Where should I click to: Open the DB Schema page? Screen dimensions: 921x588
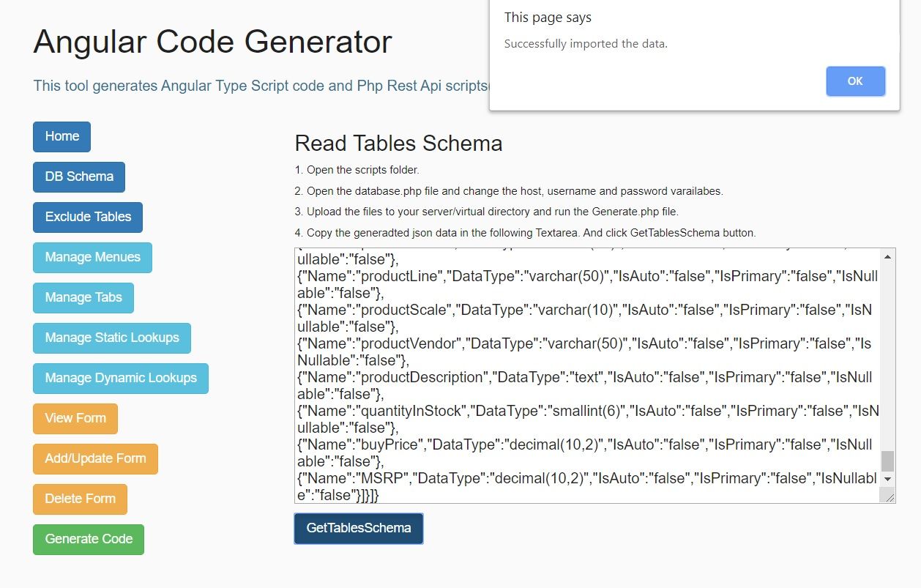[79, 177]
